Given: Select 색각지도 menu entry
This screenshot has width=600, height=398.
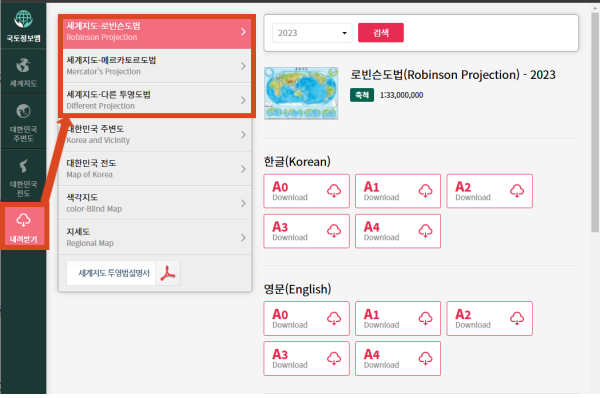Looking at the screenshot, I should [x=155, y=203].
